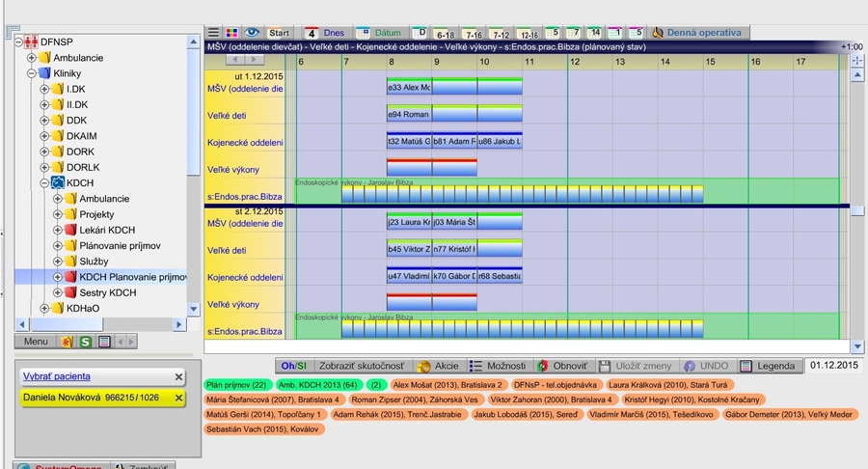Toggle Zobraziť skutočnosť view
Screen dimensions: 868x469
point(363,366)
